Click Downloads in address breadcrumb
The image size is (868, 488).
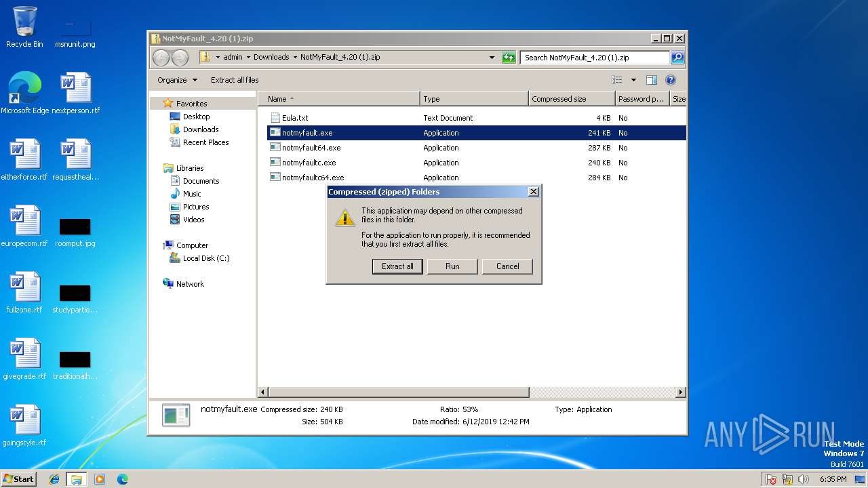click(271, 57)
